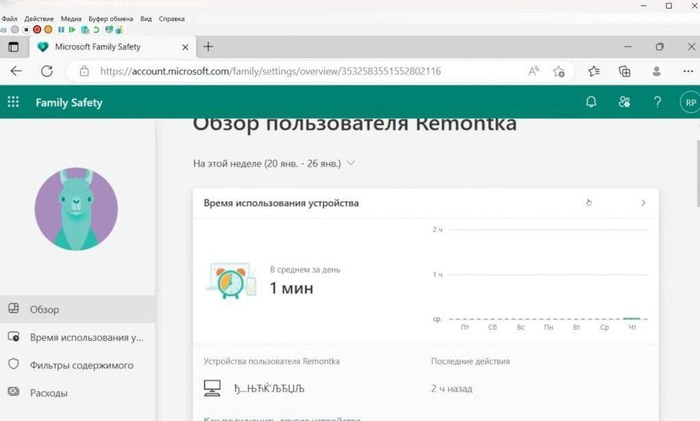Refresh the page in the browser
This screenshot has width=700, height=421.
click(x=47, y=71)
